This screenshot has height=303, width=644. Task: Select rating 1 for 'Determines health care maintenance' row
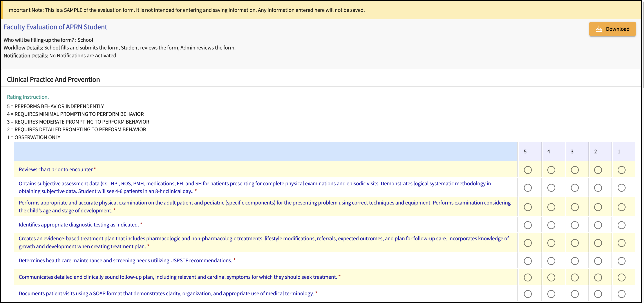pos(621,261)
